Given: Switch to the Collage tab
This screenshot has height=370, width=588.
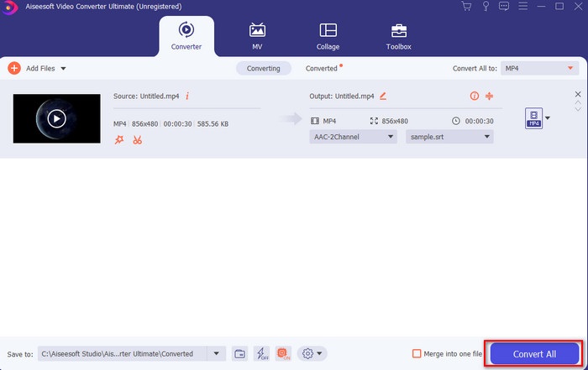Looking at the screenshot, I should pos(328,36).
